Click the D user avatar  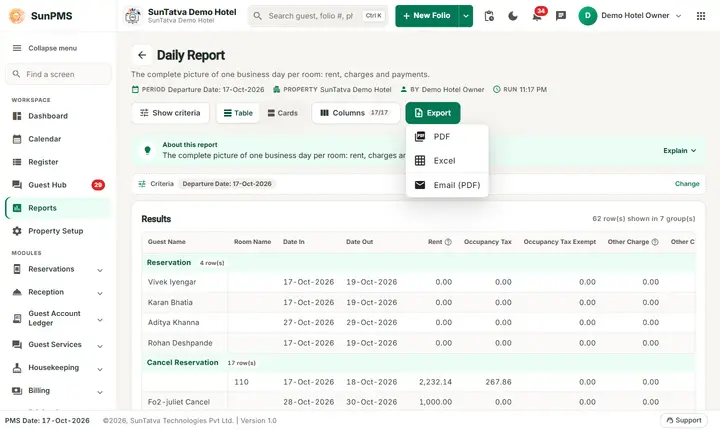point(587,16)
